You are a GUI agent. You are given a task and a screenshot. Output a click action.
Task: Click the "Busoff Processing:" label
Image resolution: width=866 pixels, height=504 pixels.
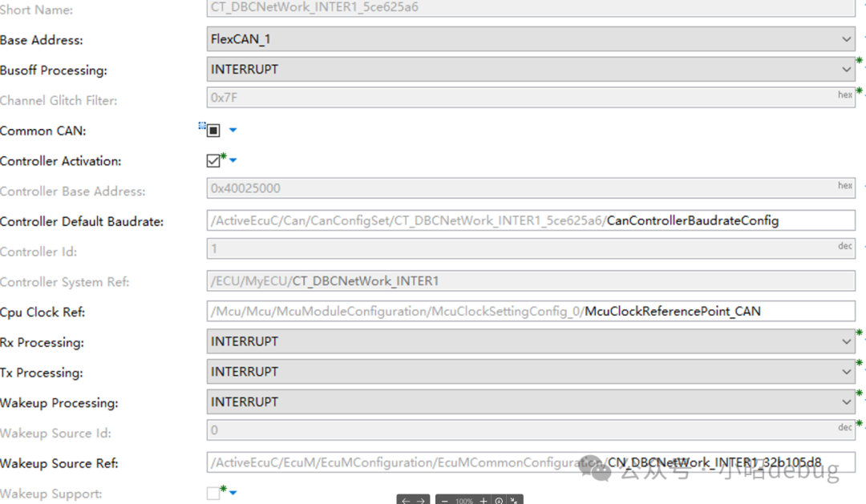point(54,71)
